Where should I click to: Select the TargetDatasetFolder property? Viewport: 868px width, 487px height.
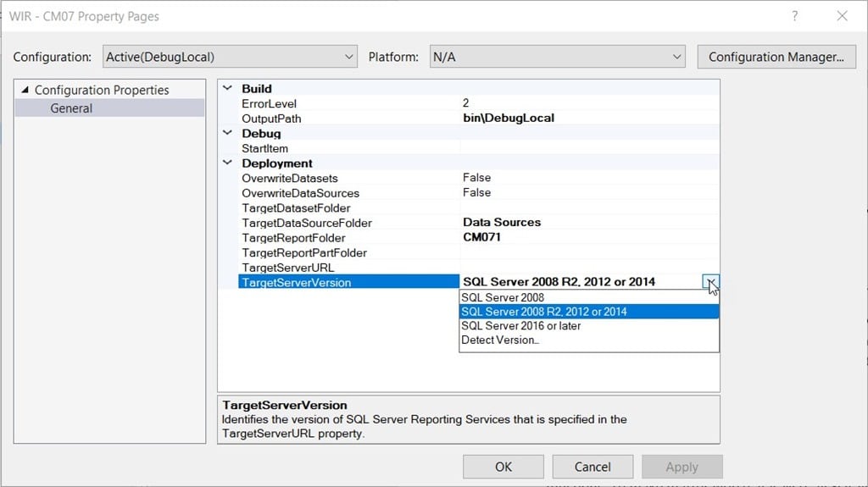[x=296, y=208]
